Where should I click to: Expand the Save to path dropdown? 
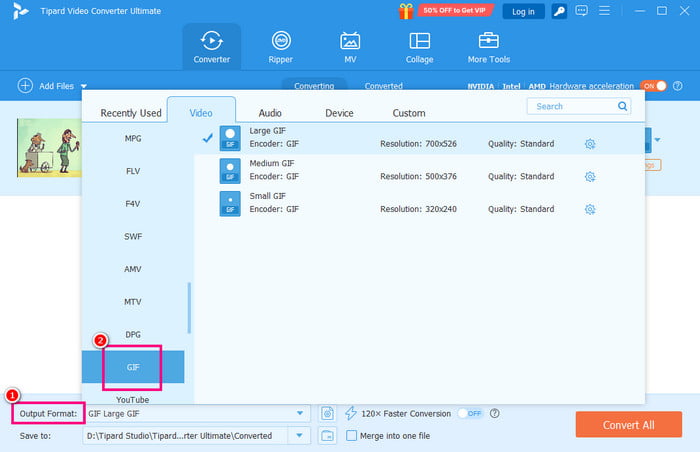pos(300,435)
